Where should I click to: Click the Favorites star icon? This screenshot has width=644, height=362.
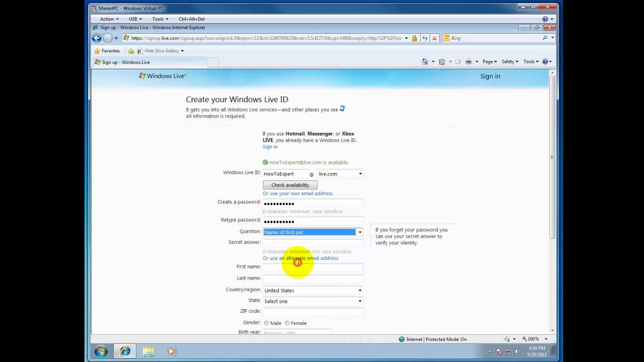(97, 51)
